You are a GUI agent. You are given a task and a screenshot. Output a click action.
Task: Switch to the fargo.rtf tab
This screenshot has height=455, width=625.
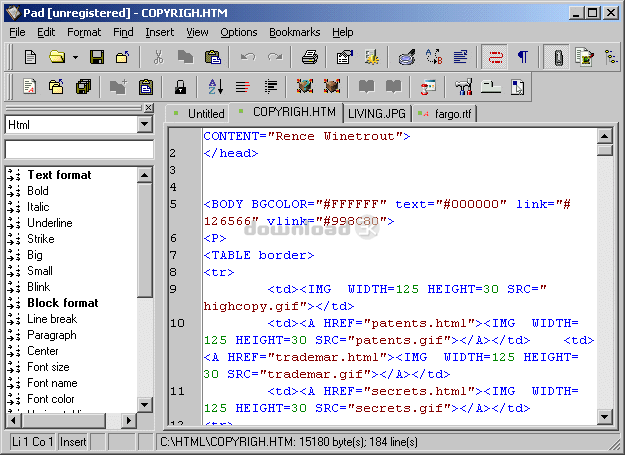coord(444,114)
